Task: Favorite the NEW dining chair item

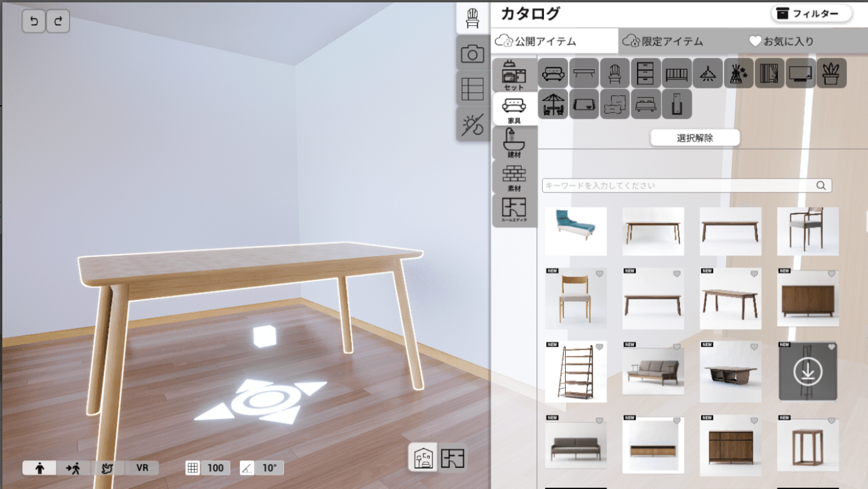Action: tap(599, 274)
